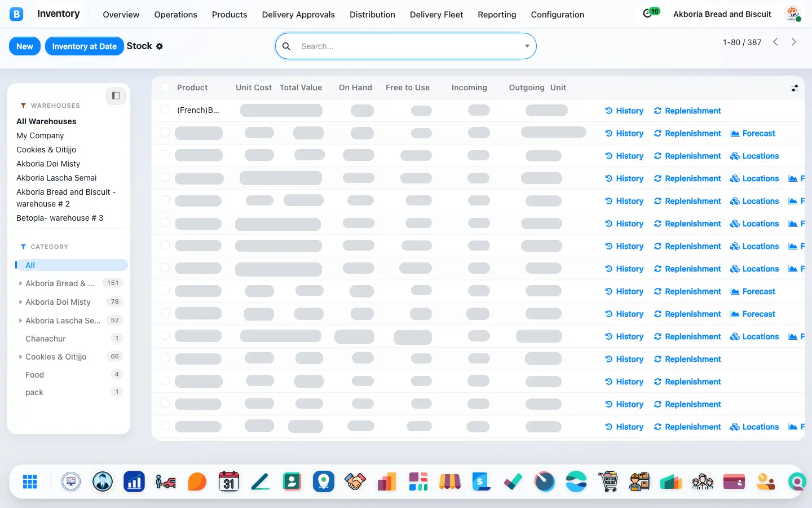This screenshot has width=812, height=508.
Task: Expand the Akboria Doi Misty category
Action: (21, 302)
